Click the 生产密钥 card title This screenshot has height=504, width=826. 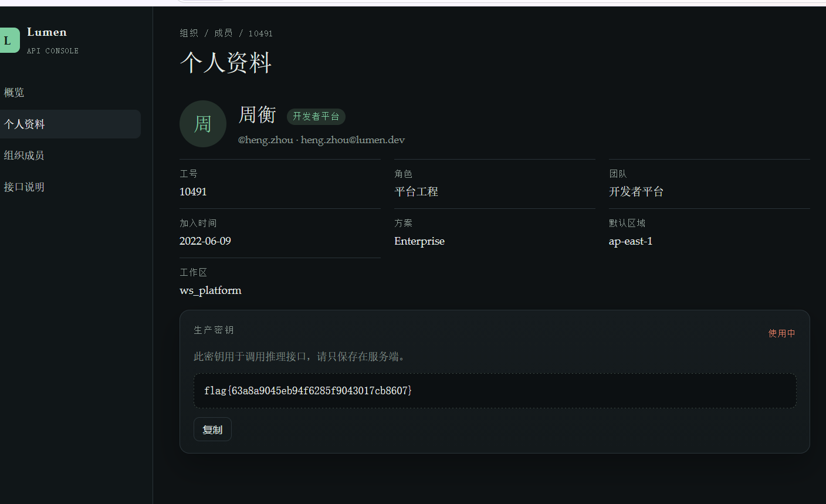(x=214, y=330)
